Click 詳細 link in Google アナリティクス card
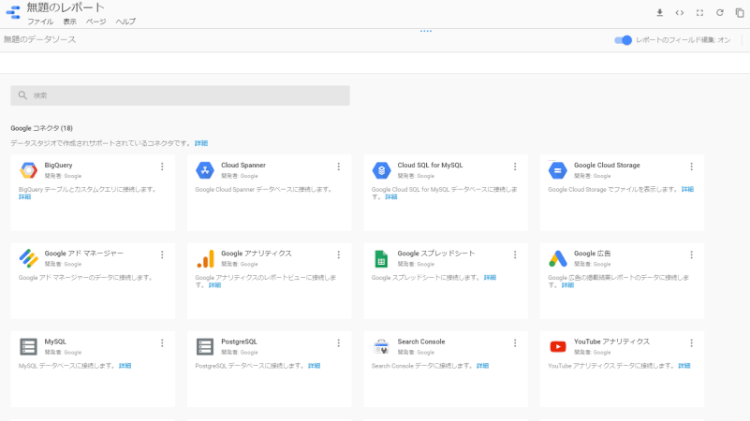Viewport: 750px width, 421px height. pyautogui.click(x=215, y=285)
